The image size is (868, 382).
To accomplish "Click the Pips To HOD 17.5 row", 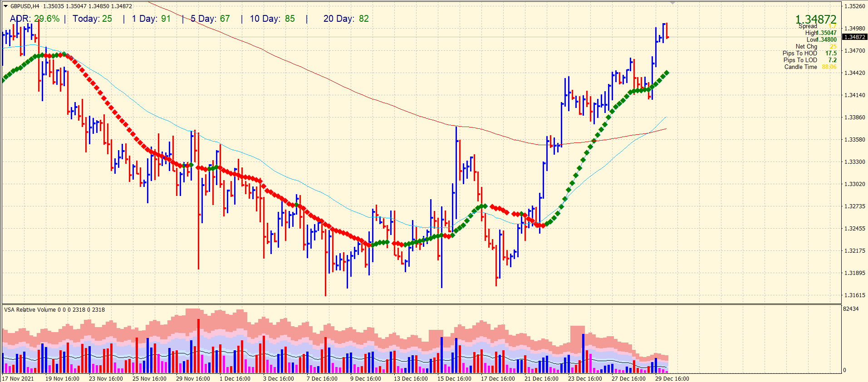I will click(x=809, y=53).
